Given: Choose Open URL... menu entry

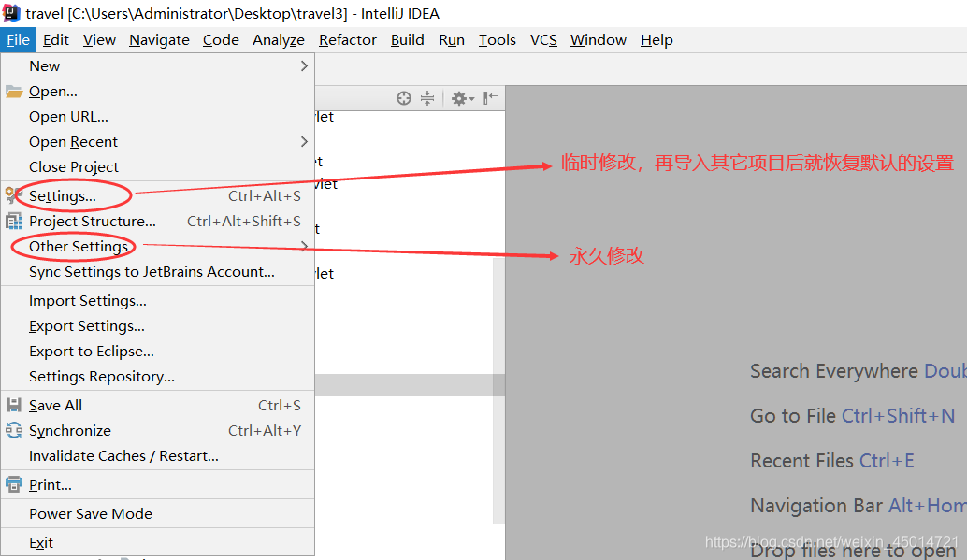Looking at the screenshot, I should point(158,117).
